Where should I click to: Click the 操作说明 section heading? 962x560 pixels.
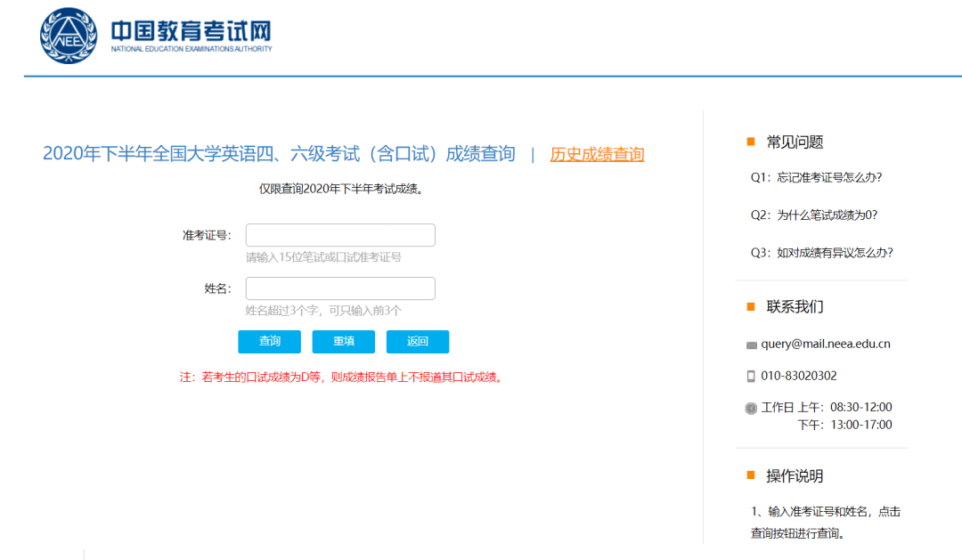(x=795, y=476)
